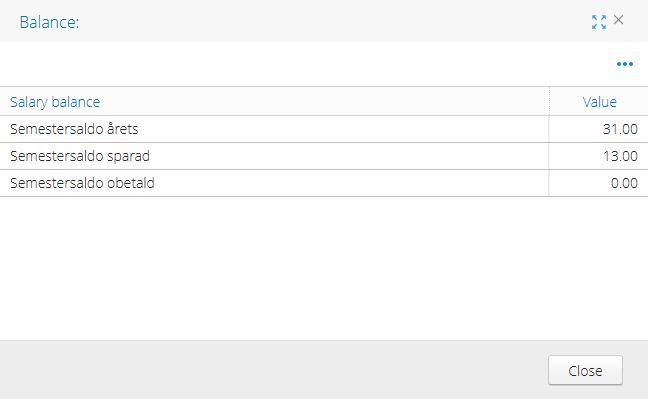Sort by the Value column header
Screen dimensions: 648x399
click(x=599, y=102)
